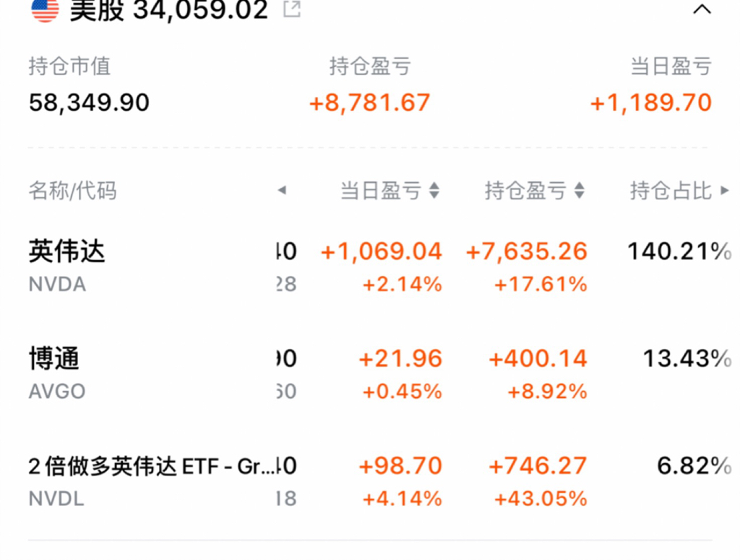Collapse the 美股 section with the up chevron

702,9
